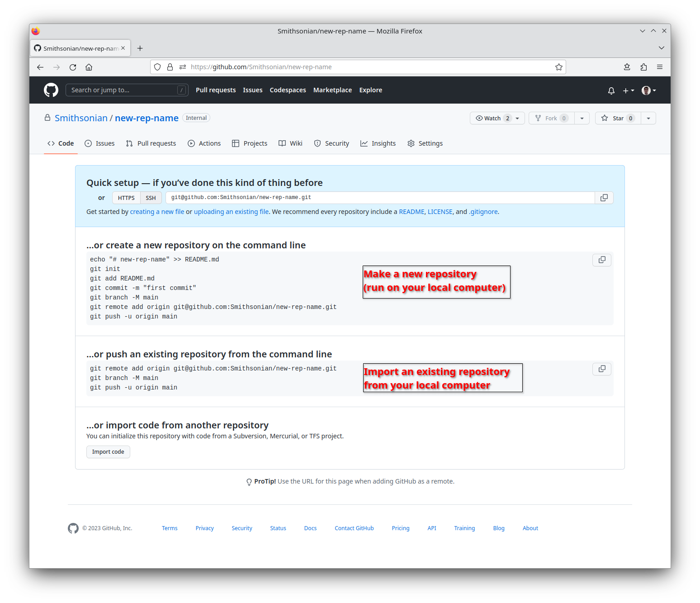
Task: Open site permissions icon in address bar
Action: (x=183, y=67)
